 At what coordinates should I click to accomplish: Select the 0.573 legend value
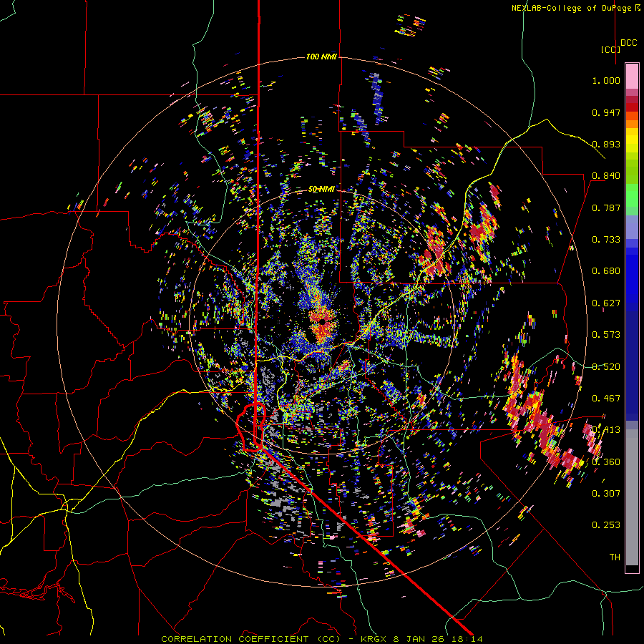[x=606, y=335]
